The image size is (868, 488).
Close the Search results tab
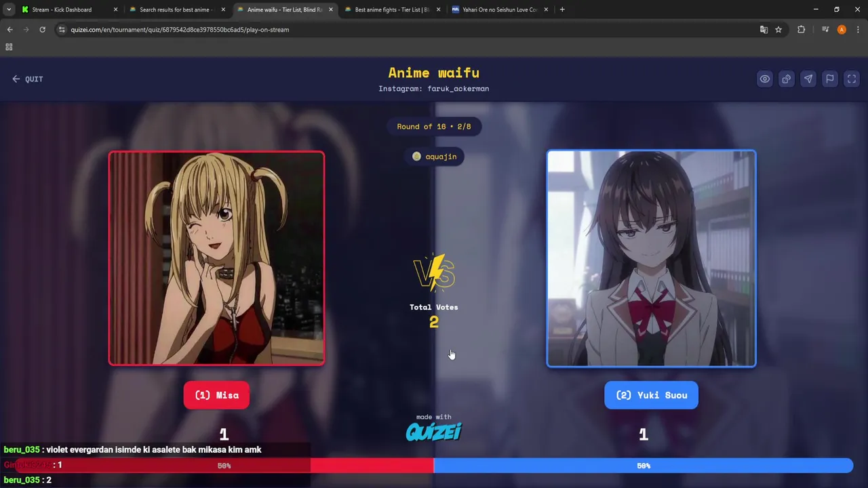click(x=223, y=9)
